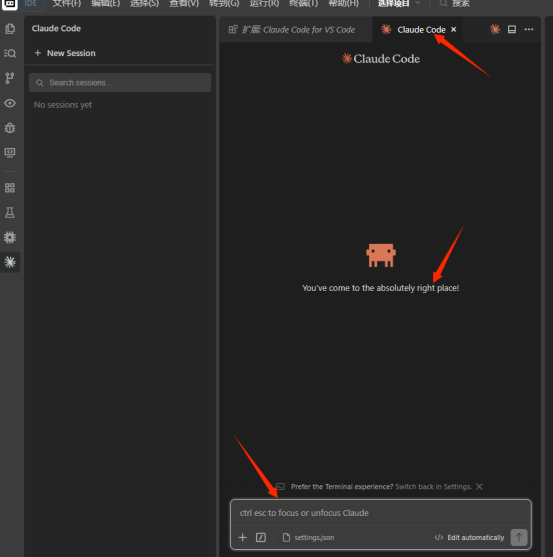Expand the 选择项目 project dropdown
553x557 pixels.
click(x=399, y=4)
